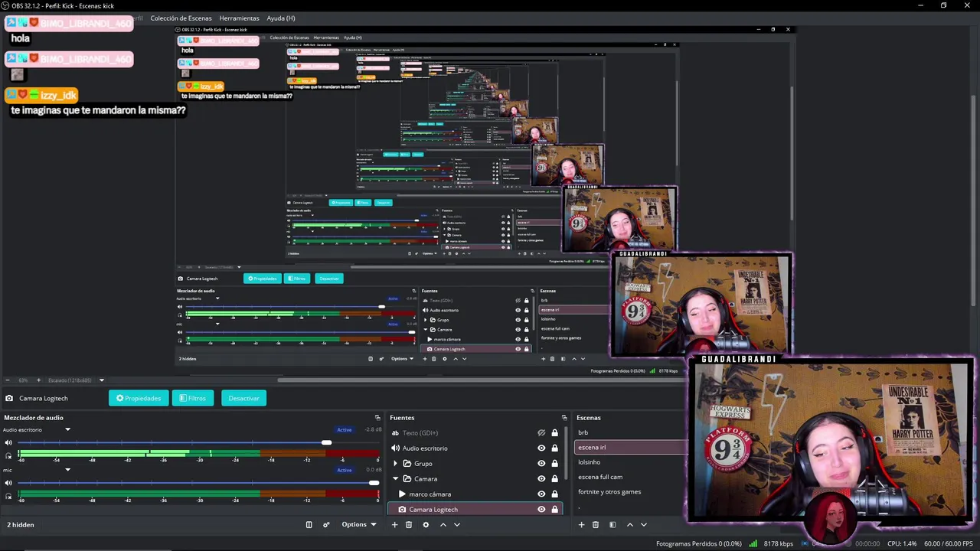980x551 pixels.
Task: Select the brb scene
Action: pos(583,432)
